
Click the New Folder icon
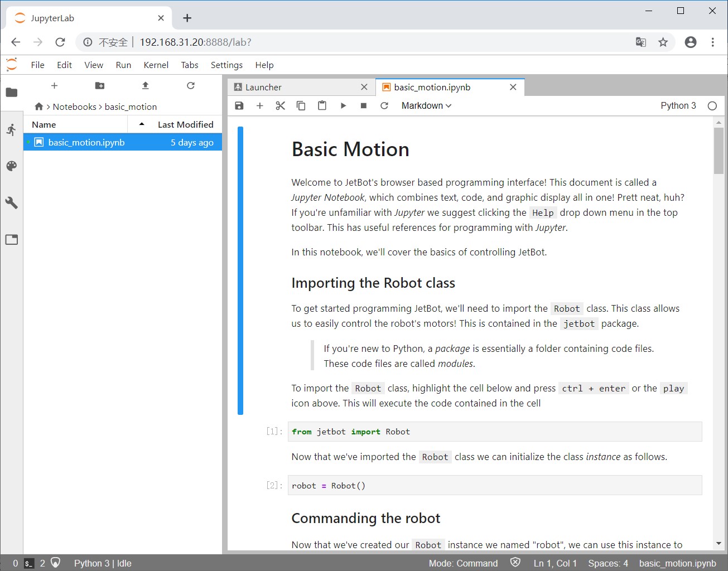click(x=100, y=86)
